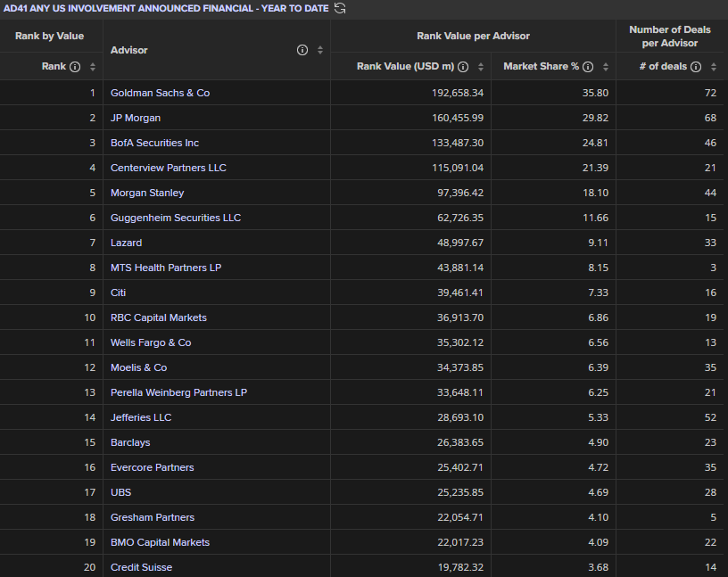Open Centerview Partners LLC advisor row

[168, 168]
